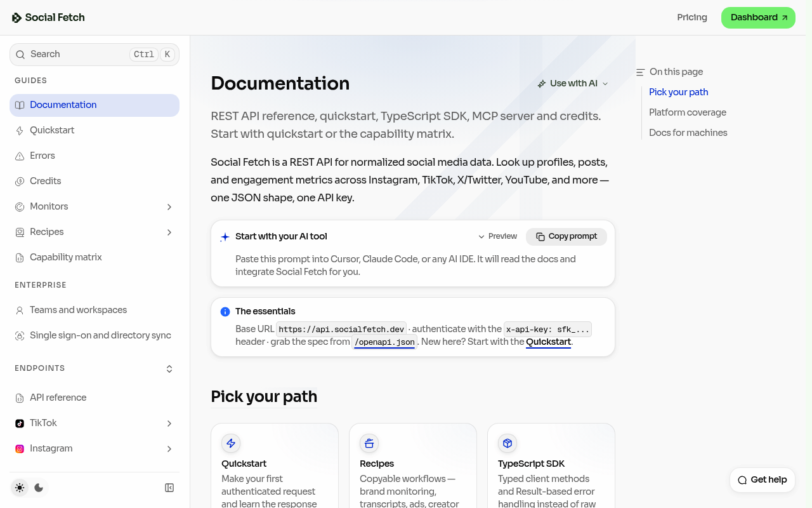Open Teams and workspaces page
This screenshot has height=508, width=812.
(x=95, y=311)
